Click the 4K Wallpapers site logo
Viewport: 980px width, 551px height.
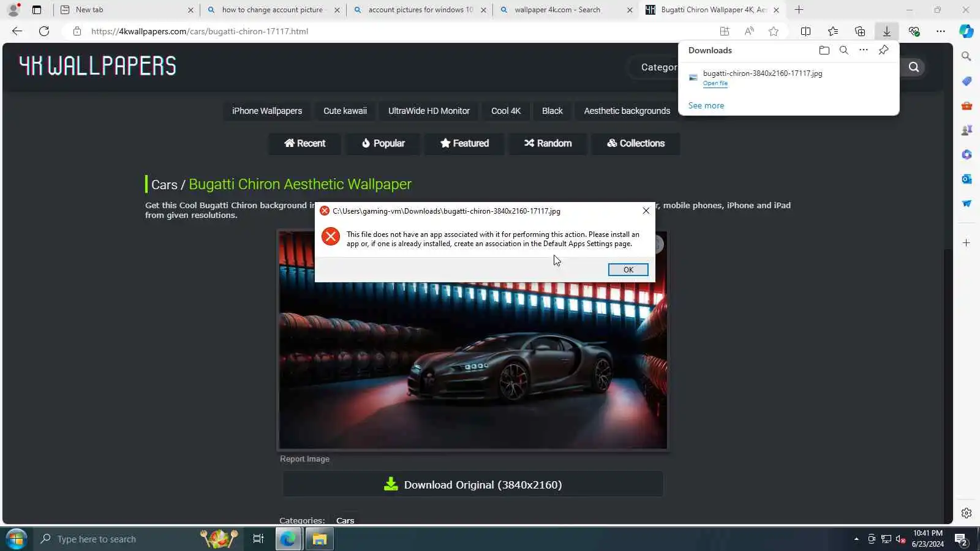97,66
